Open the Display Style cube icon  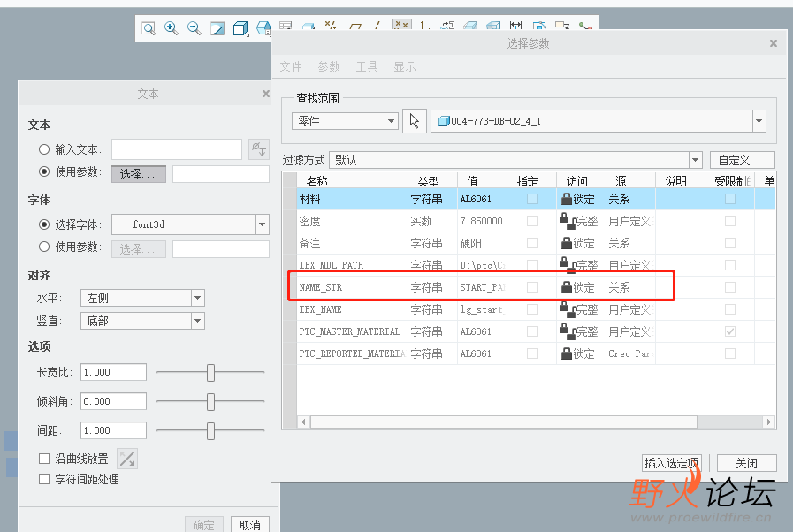(x=240, y=28)
